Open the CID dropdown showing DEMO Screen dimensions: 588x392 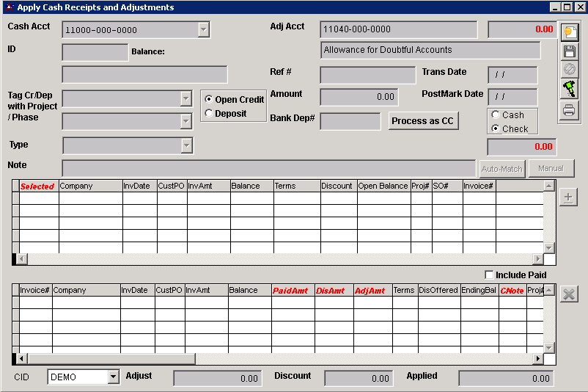point(113,377)
